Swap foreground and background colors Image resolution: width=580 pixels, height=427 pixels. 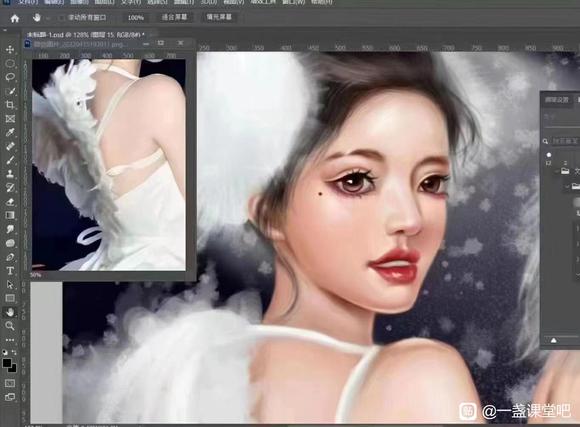tap(14, 352)
